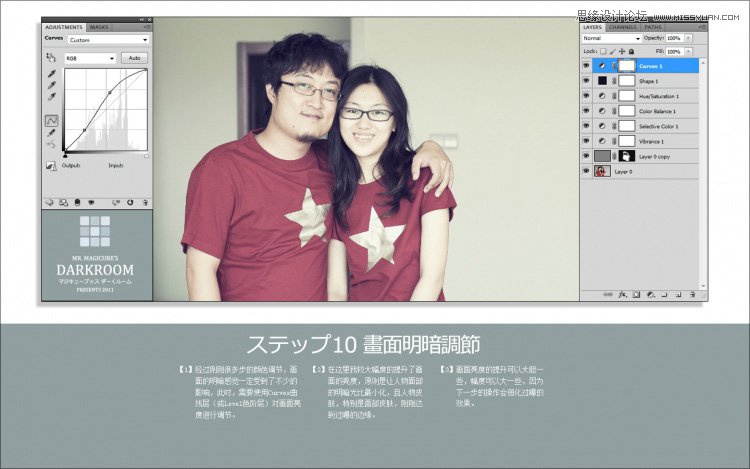The image size is (750, 469).
Task: Click lock all padlock icon
Action: 631,51
